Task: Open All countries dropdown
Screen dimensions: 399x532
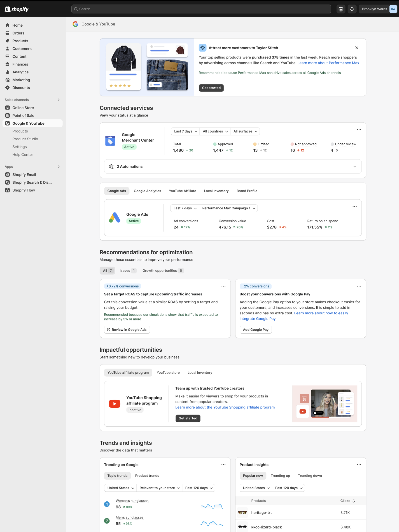Action: tap(215, 131)
